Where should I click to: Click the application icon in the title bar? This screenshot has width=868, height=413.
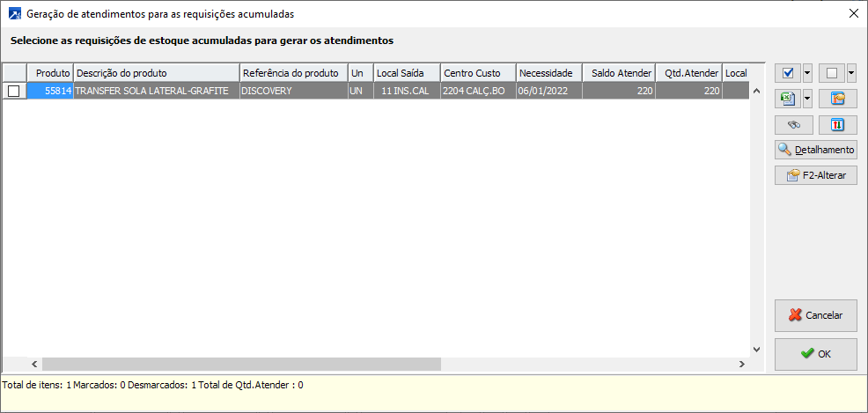[x=16, y=14]
